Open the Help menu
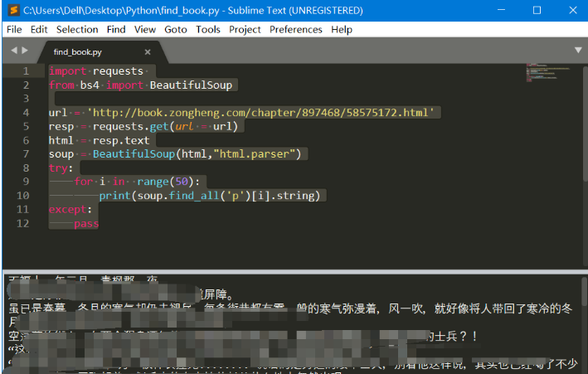588x374 pixels. [342, 29]
